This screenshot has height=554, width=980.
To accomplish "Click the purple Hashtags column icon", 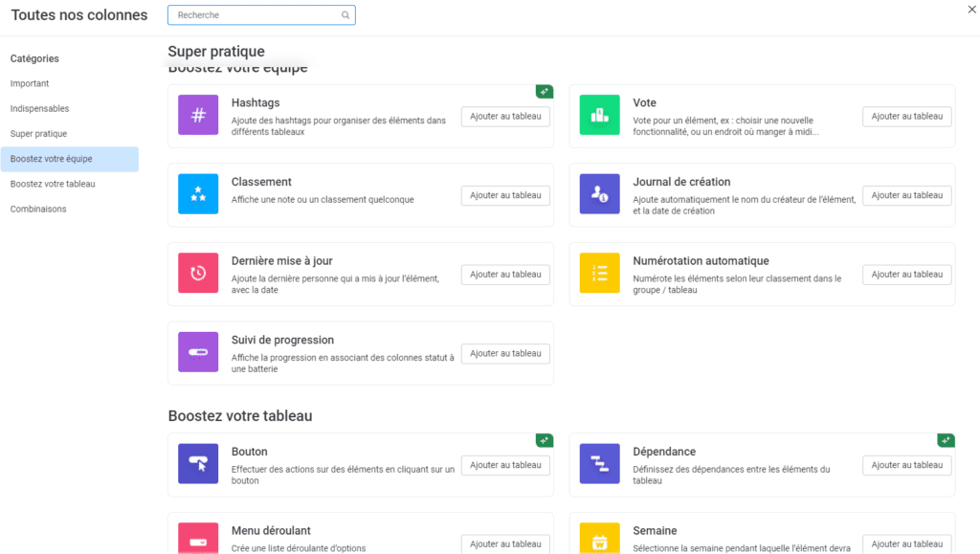I will pos(198,116).
